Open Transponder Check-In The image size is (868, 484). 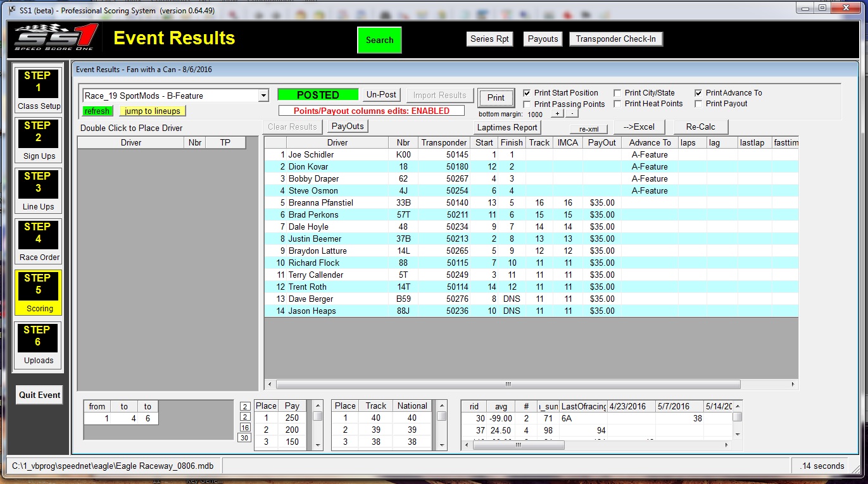[615, 39]
